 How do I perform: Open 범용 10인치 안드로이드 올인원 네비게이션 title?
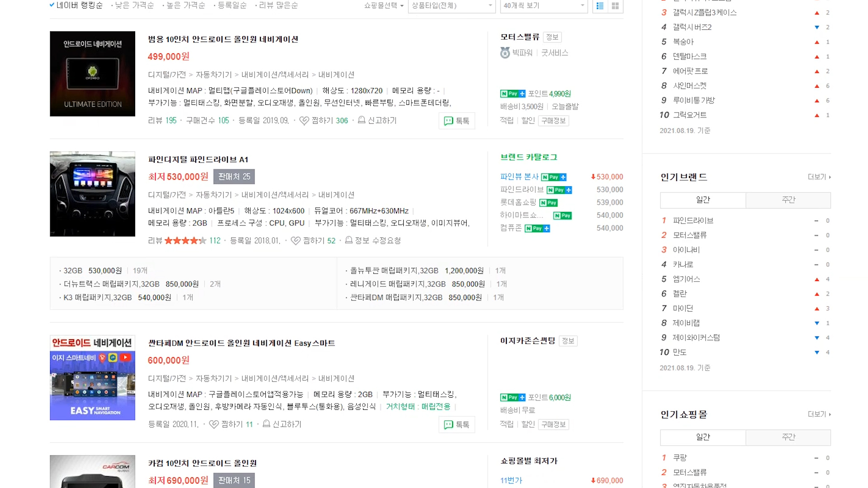(223, 39)
